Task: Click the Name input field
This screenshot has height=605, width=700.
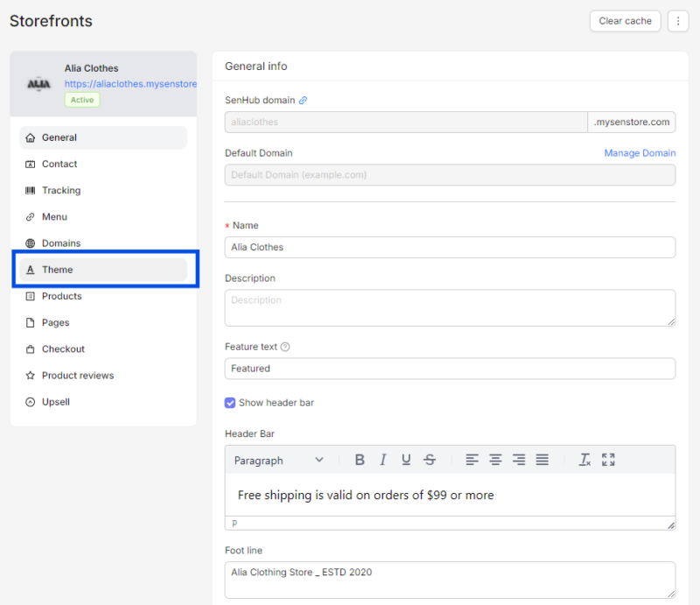Action: point(450,247)
